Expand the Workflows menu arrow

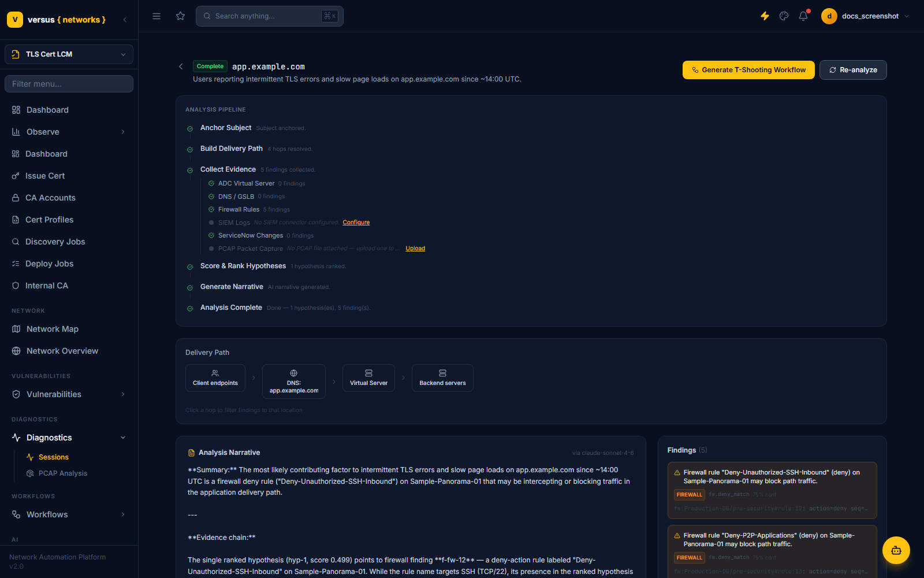(123, 514)
